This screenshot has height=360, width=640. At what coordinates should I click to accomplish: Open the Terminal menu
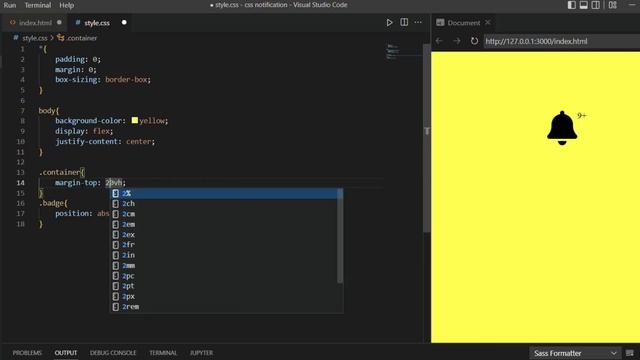coord(38,5)
